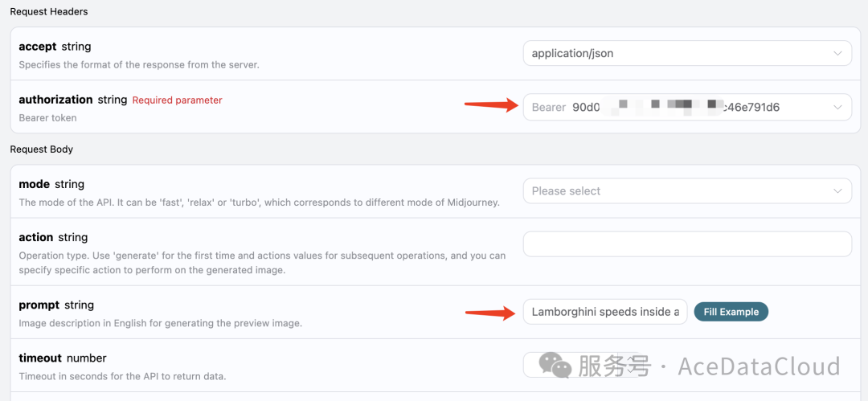Image resolution: width=868 pixels, height=401 pixels.
Task: Click the chevron icon in authorization field
Action: [x=837, y=108]
